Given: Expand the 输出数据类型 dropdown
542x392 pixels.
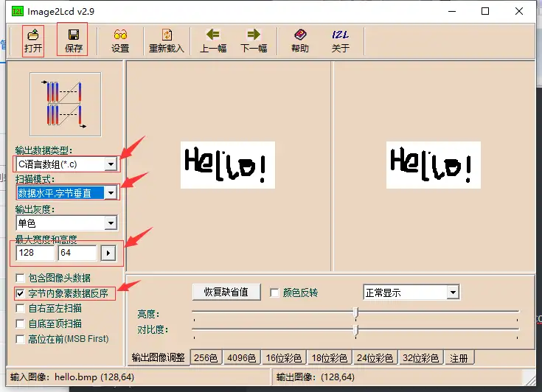Looking at the screenshot, I should click(x=111, y=164).
